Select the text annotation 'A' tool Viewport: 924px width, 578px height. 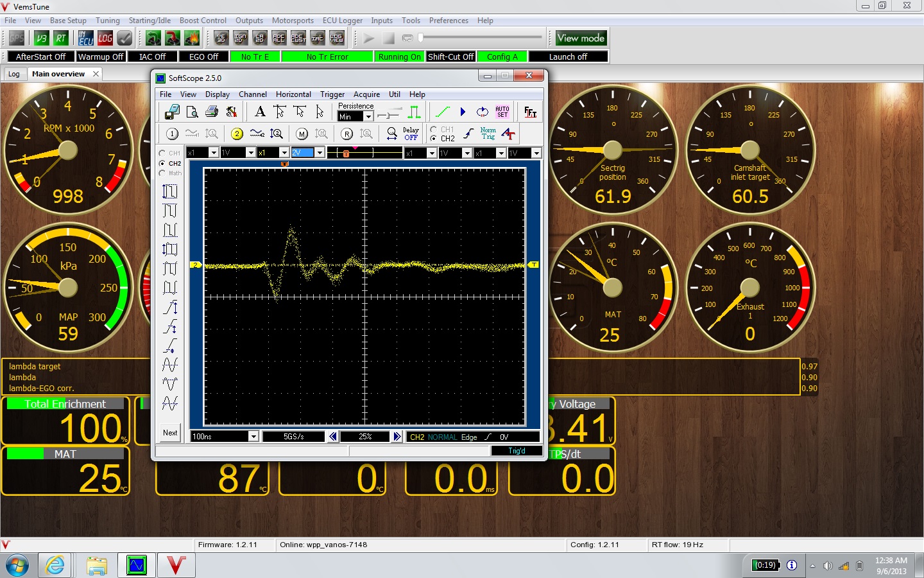click(260, 112)
